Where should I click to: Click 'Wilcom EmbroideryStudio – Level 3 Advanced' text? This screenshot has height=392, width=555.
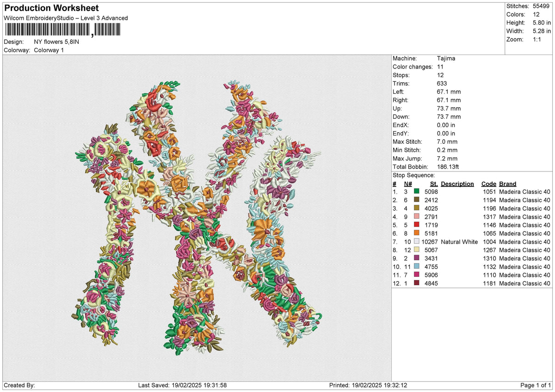[66, 18]
